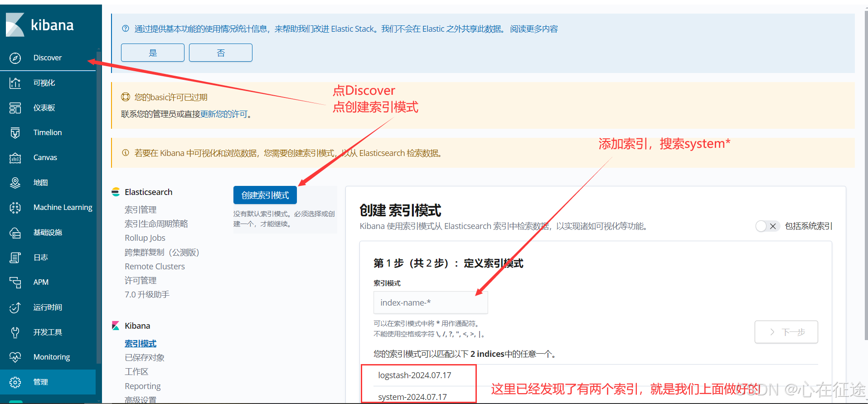Click the index-name-* pattern input field
This screenshot has height=404, width=868.
click(x=431, y=302)
